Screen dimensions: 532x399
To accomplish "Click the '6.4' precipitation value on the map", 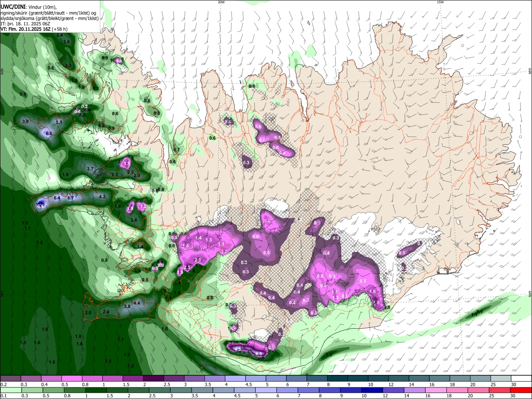I will coord(57,198).
